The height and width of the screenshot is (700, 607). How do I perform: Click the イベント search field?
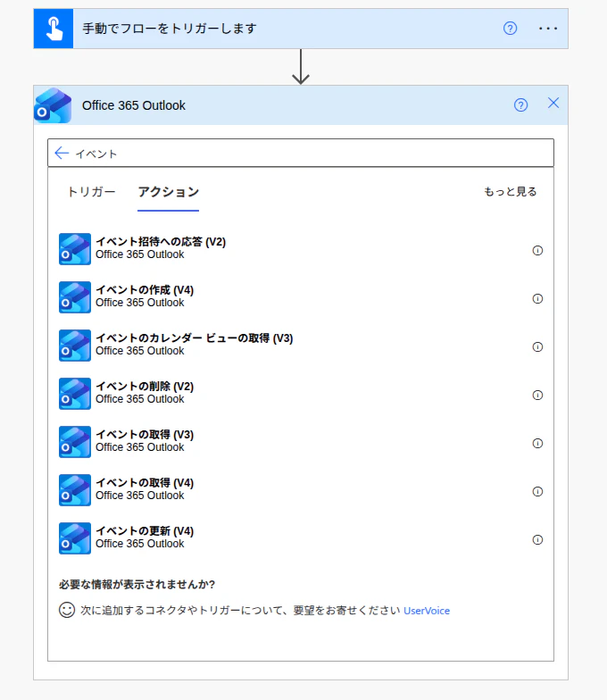coord(301,154)
